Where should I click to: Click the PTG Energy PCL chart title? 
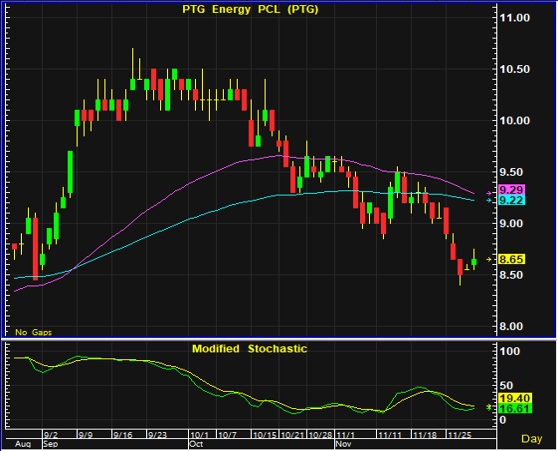250,9
